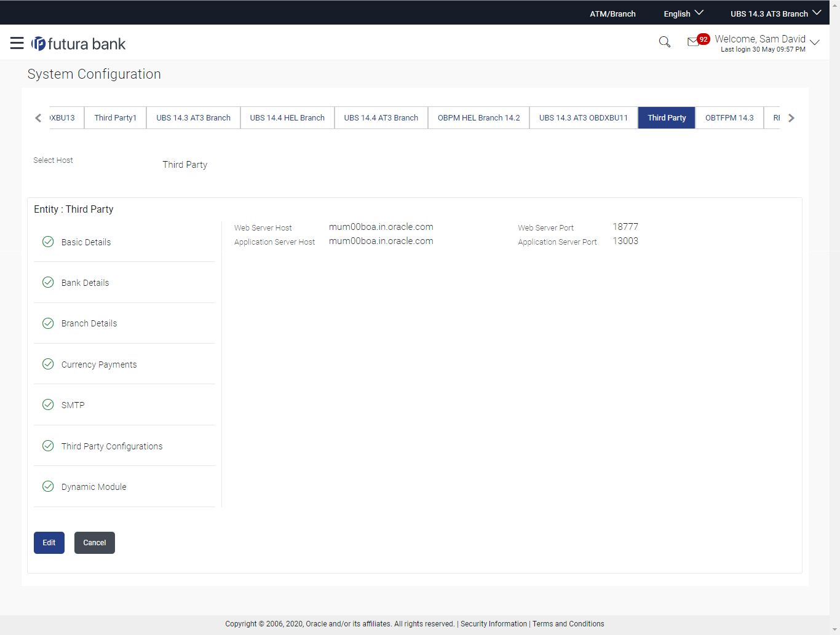Select the UBS 14.4 AT3 Branch tab
Image resolution: width=840 pixels, height=635 pixels.
tap(381, 117)
